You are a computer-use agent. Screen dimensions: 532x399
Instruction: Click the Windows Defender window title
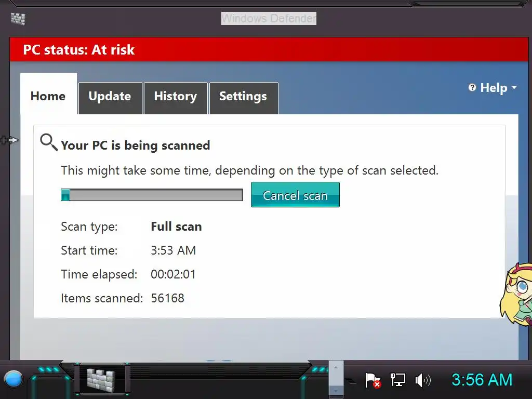tap(269, 18)
